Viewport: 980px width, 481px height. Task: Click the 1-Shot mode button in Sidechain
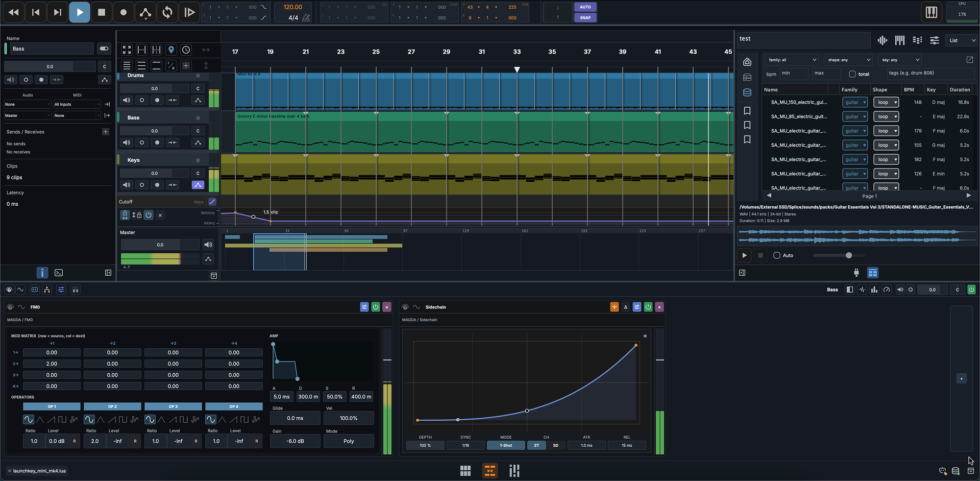point(506,445)
